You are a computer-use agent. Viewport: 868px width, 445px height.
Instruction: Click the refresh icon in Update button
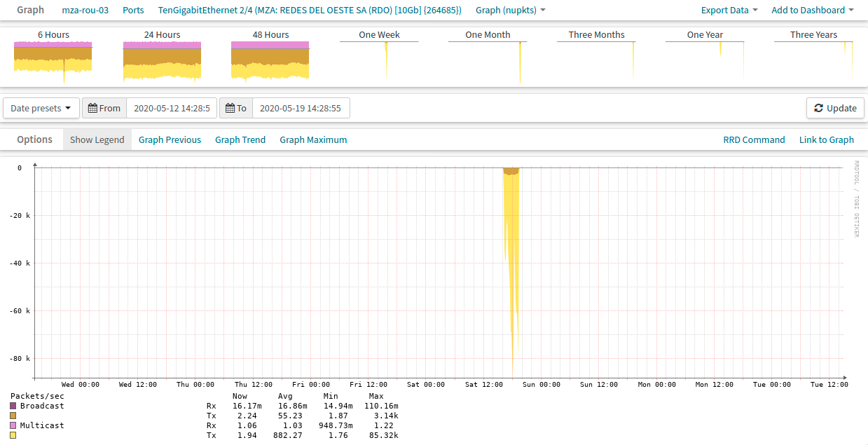(x=818, y=108)
